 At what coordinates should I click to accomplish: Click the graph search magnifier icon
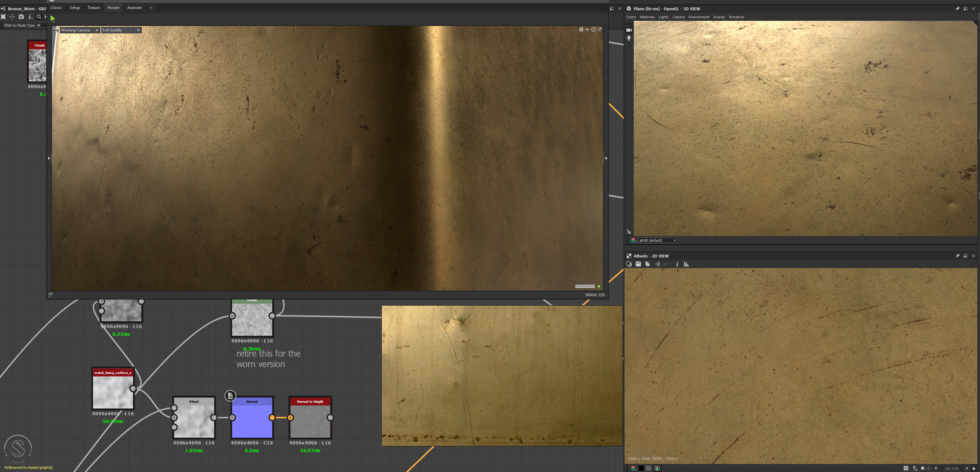(39, 17)
